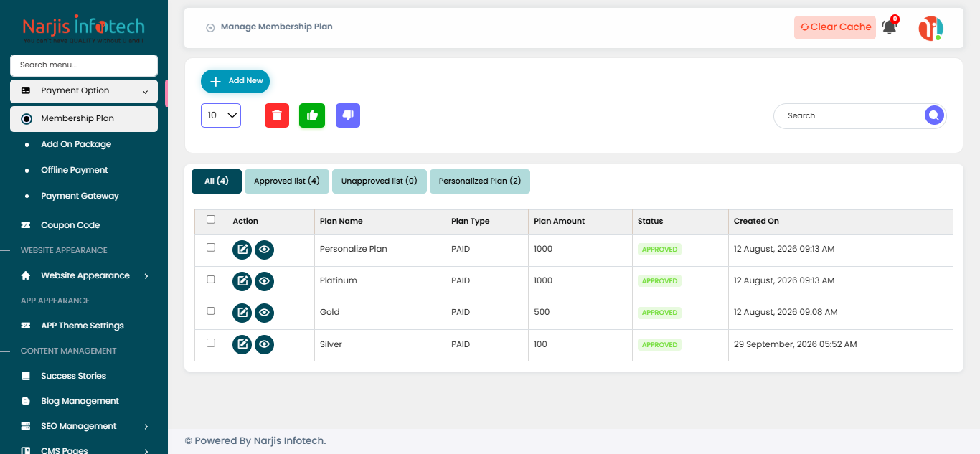Go to Offline Payment
980x454 pixels.
75,170
